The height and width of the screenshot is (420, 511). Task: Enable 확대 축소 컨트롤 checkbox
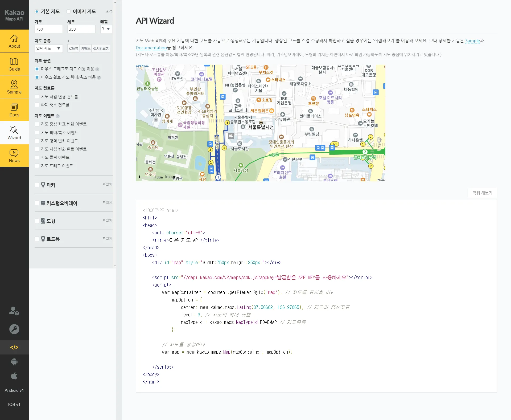pyautogui.click(x=37, y=105)
